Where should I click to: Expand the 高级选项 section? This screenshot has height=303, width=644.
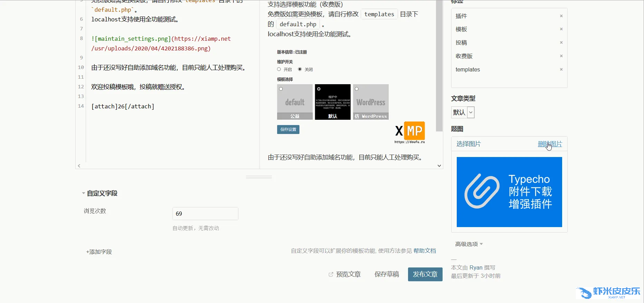pyautogui.click(x=469, y=244)
